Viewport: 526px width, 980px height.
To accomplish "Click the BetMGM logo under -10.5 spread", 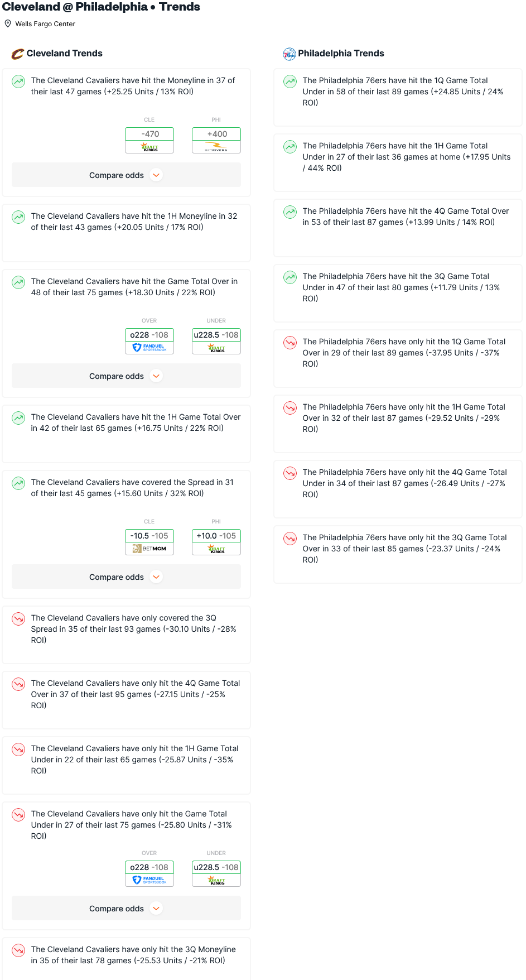I will (x=149, y=549).
